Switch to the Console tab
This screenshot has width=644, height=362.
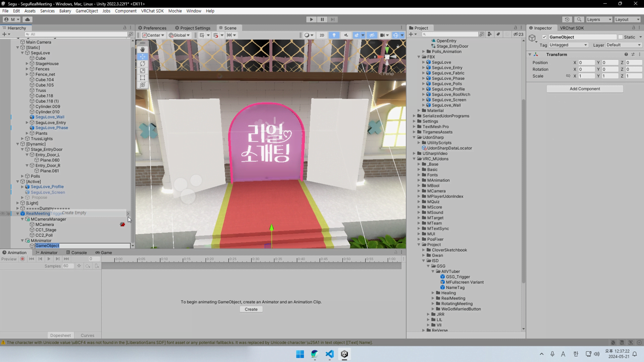[x=76, y=253]
